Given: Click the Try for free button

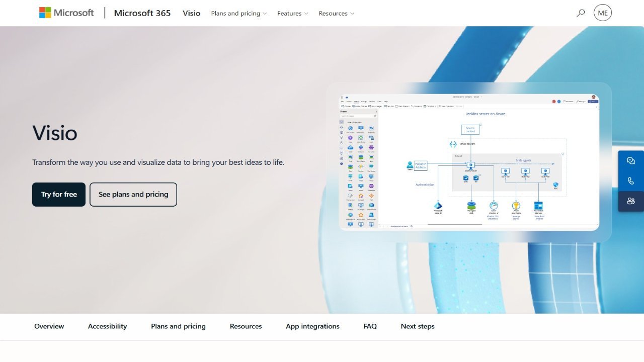Looking at the screenshot, I should 59,195.
